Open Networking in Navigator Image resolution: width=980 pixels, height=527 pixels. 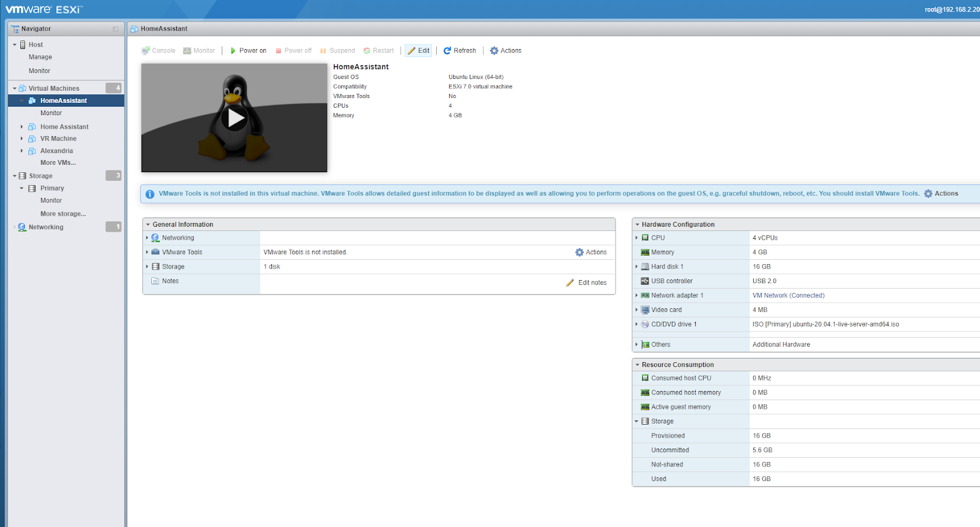pos(46,227)
